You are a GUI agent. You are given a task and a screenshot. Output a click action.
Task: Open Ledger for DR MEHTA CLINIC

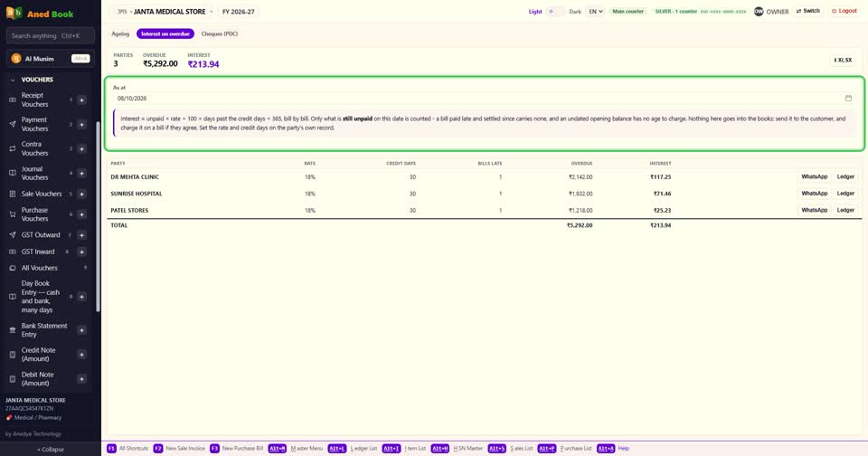tap(845, 176)
